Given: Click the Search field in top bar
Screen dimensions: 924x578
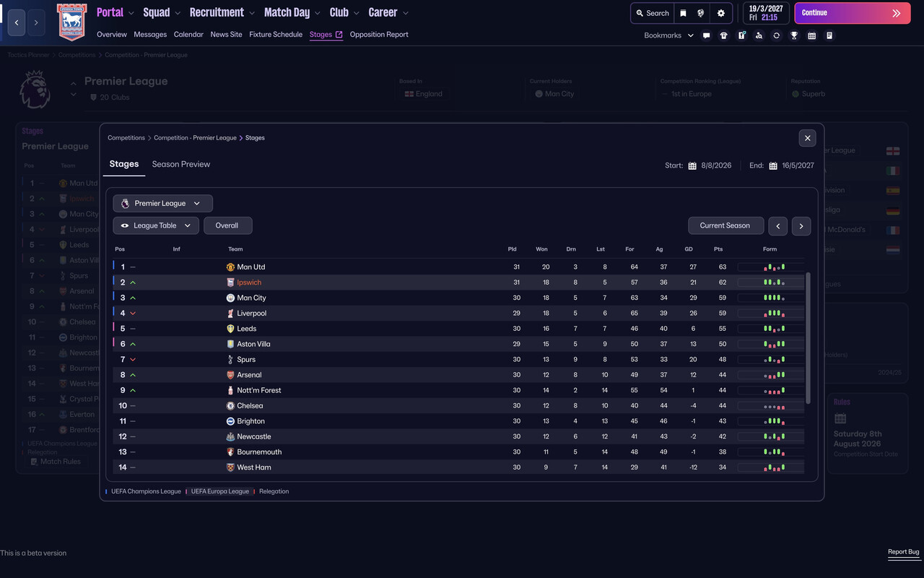Looking at the screenshot, I should (652, 13).
